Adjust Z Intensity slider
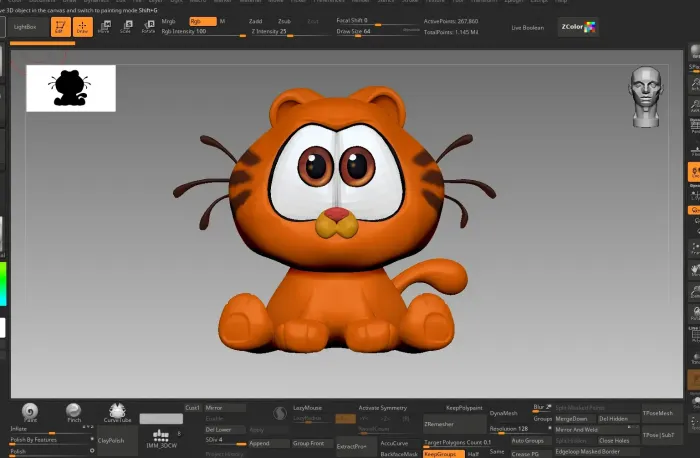 pos(289,32)
